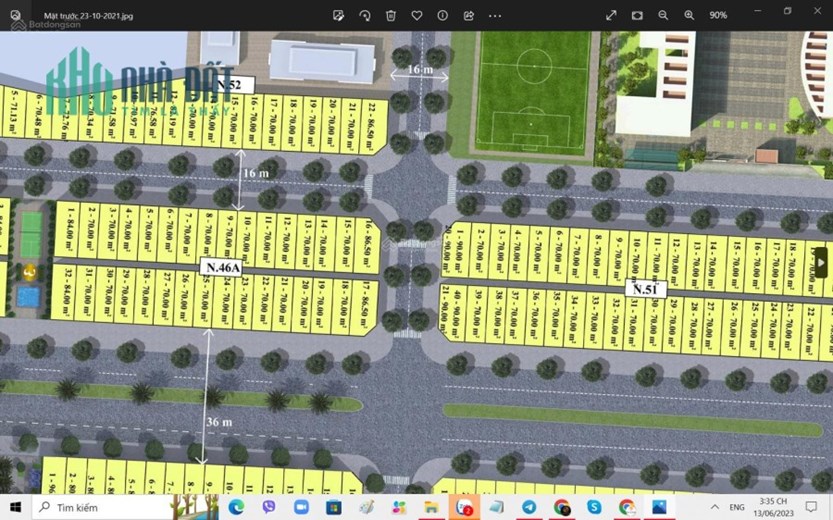Show file info panel

[x=443, y=15]
